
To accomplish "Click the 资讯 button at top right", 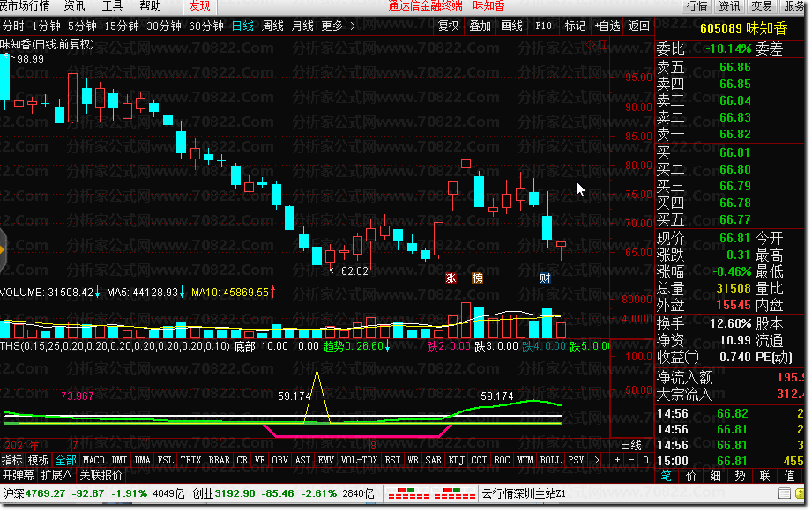I will pos(729,6).
